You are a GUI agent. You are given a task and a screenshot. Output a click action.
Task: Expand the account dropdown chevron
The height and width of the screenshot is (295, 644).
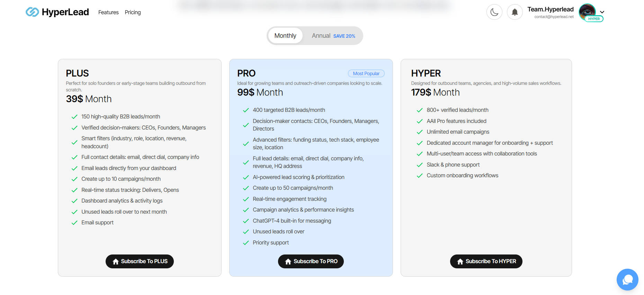(x=602, y=12)
